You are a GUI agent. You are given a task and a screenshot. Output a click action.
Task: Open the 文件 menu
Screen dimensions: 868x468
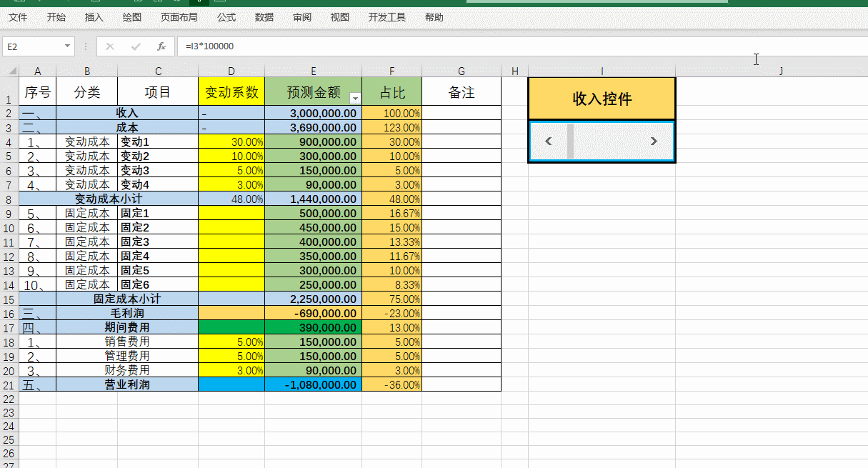[x=18, y=17]
